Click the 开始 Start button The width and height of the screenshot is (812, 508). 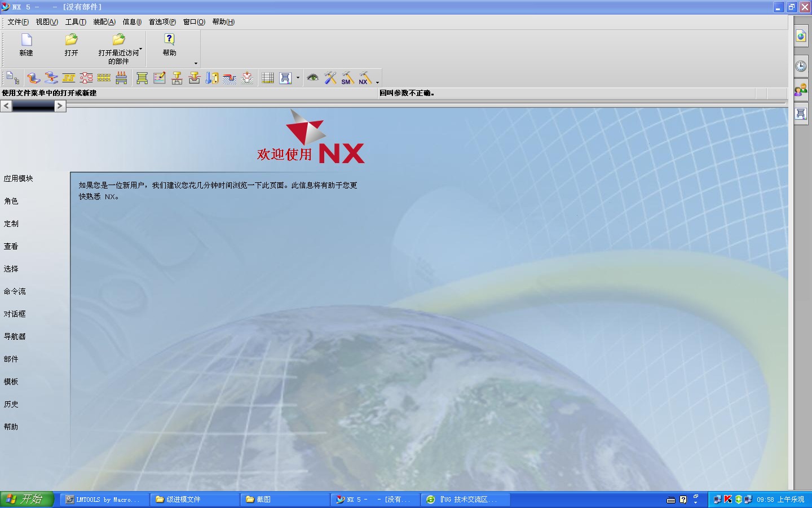[27, 500]
